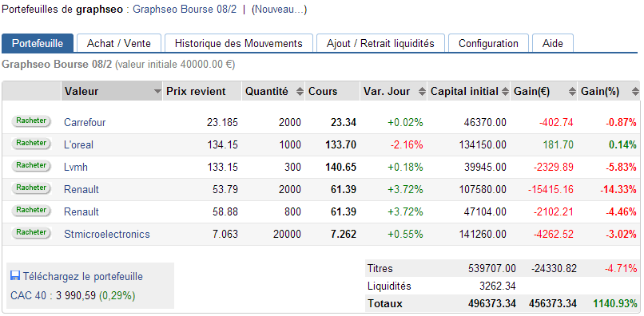Switch to Historique des Mouvements tab

click(239, 43)
